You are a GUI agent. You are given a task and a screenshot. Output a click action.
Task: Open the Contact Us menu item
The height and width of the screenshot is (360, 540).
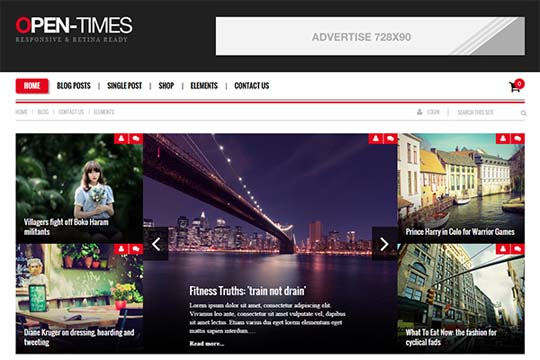(252, 86)
